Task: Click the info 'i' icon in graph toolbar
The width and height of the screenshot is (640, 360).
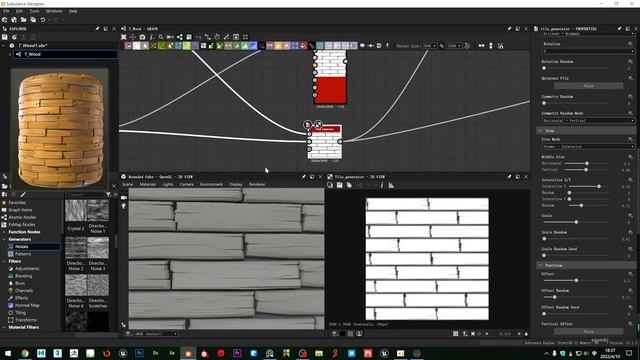Action: (151, 37)
